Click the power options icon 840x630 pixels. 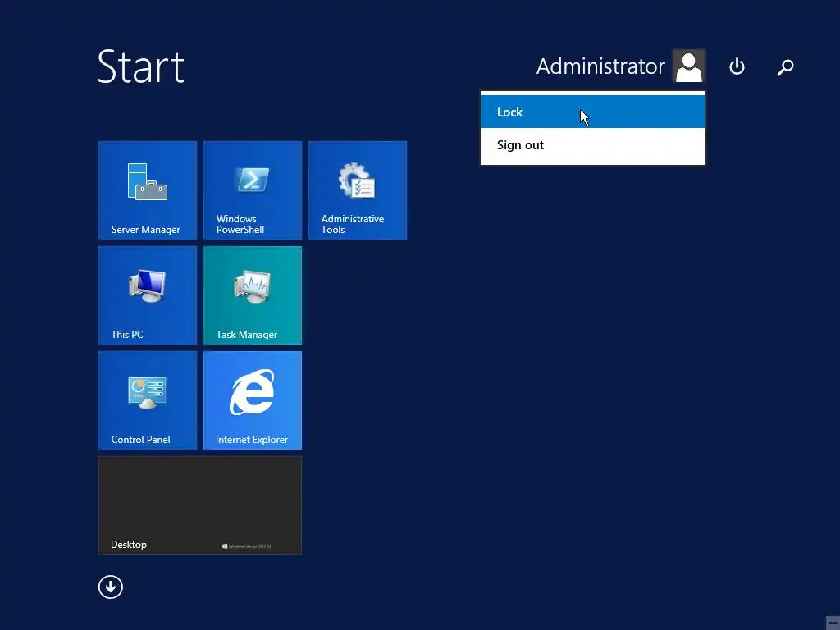737,66
